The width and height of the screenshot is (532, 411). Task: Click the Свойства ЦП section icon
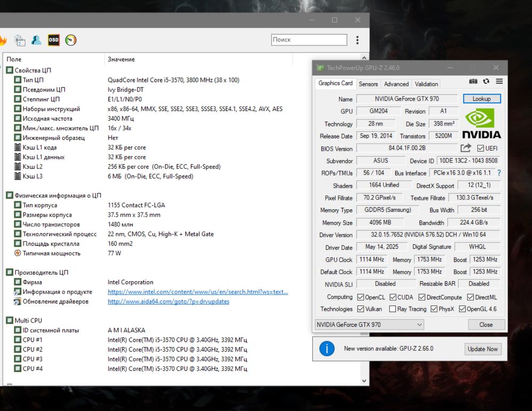point(10,70)
